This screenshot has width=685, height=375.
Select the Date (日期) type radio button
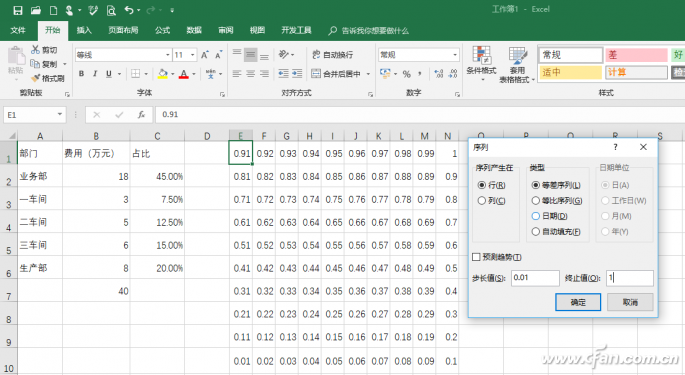click(x=536, y=216)
